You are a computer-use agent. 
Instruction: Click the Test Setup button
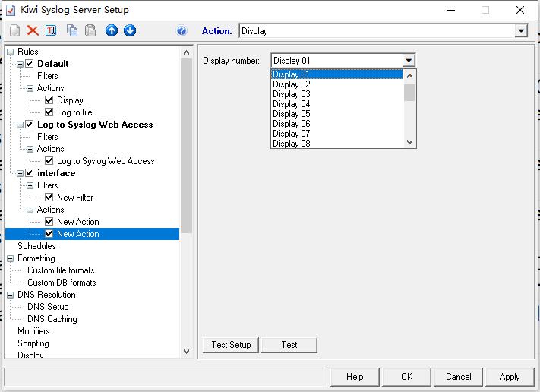tap(231, 345)
